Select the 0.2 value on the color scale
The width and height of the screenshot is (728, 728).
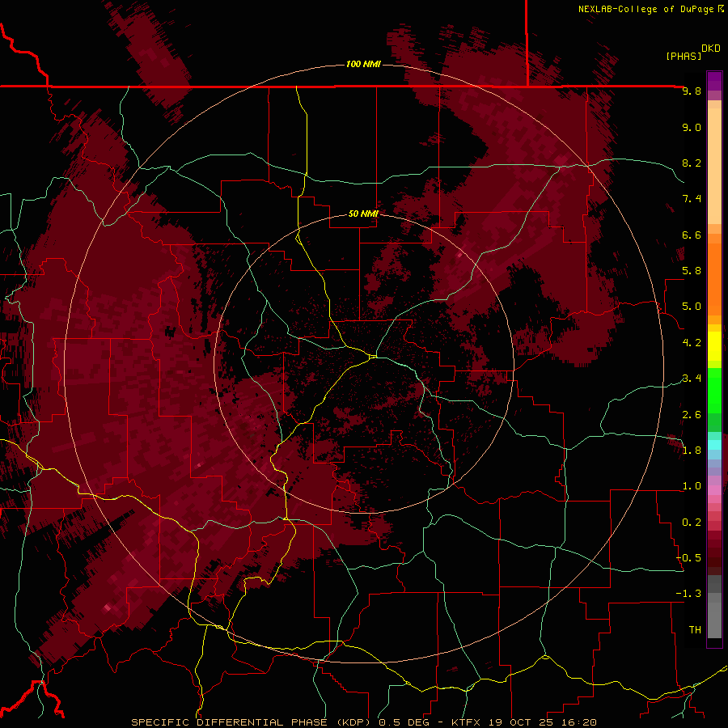pos(692,523)
